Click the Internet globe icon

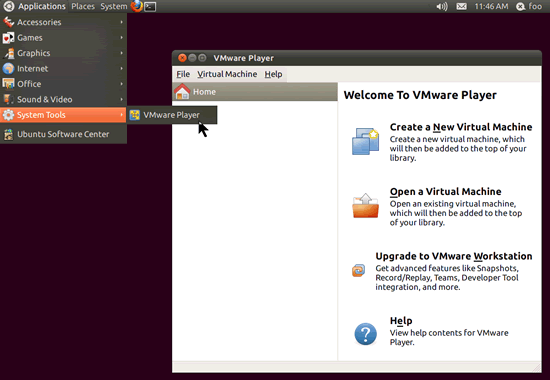click(x=8, y=68)
